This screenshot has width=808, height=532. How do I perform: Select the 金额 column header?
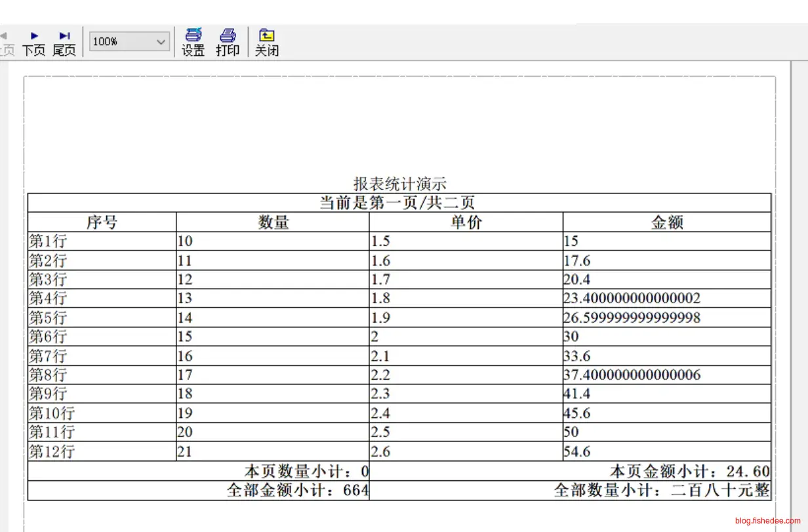pos(666,222)
